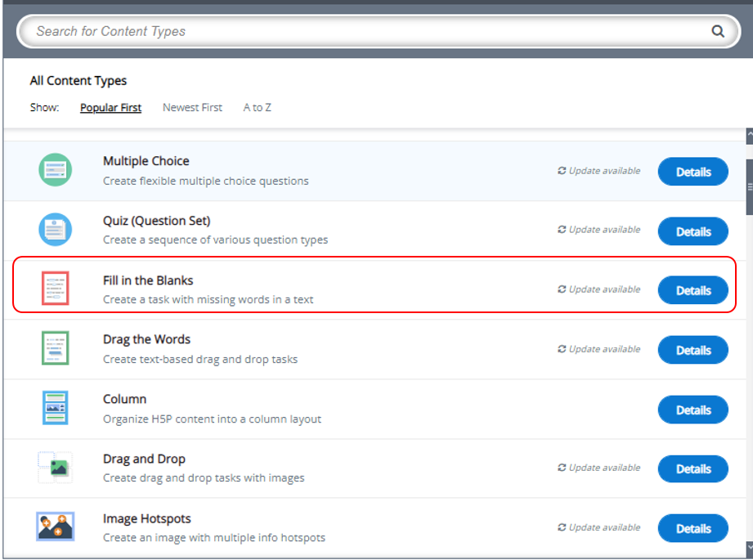Screen dimensions: 753x560
Task: Open Details for Image Hotspots
Action: pos(692,529)
